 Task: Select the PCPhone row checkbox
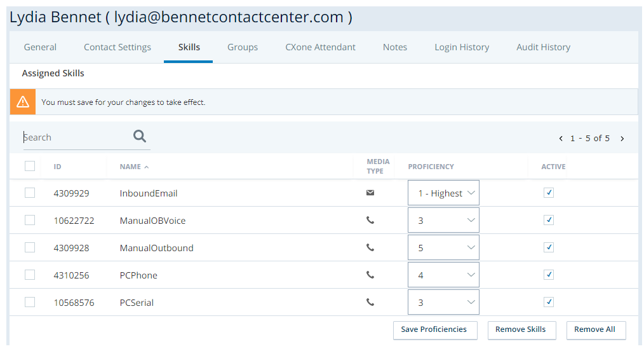click(x=30, y=275)
